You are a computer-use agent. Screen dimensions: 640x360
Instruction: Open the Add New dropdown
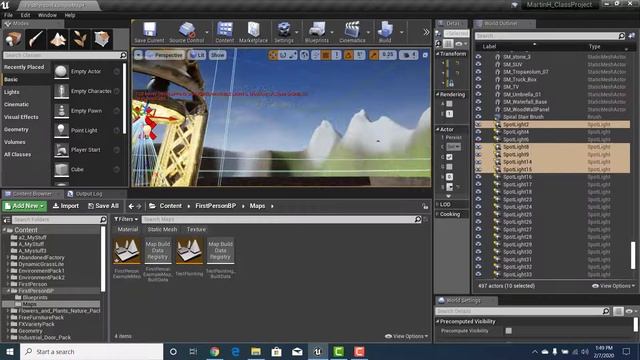pyautogui.click(x=24, y=206)
